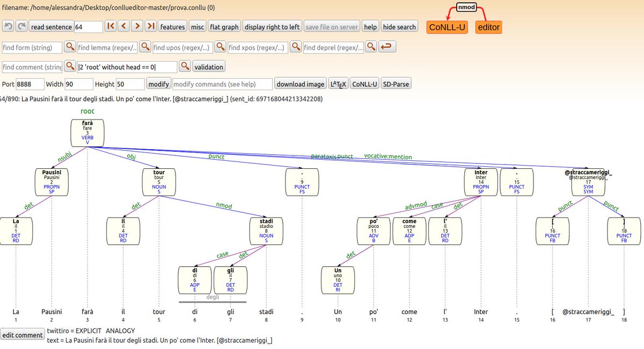The height and width of the screenshot is (349, 644).
Task: Open the misc menu
Action: point(197,25)
